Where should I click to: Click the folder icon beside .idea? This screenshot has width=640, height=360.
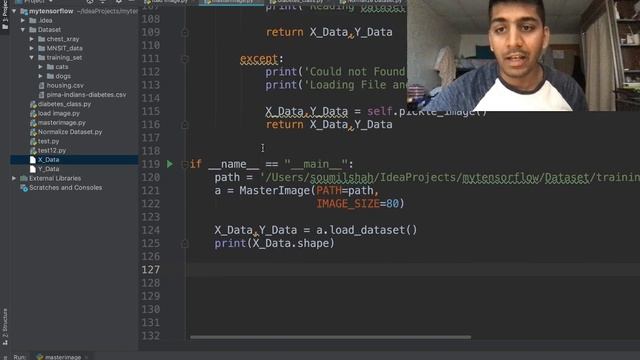click(x=33, y=20)
